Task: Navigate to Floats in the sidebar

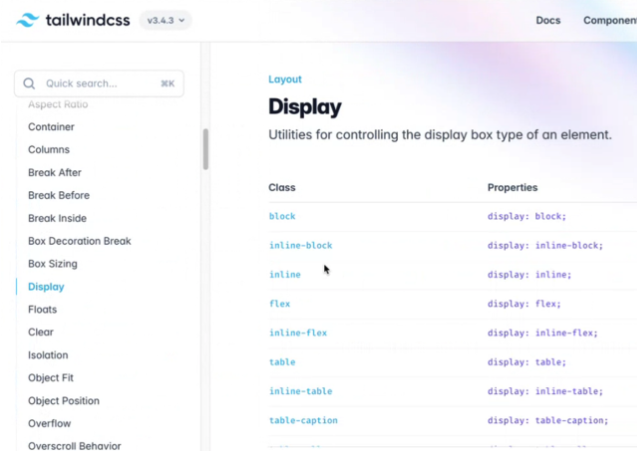Action: point(42,310)
